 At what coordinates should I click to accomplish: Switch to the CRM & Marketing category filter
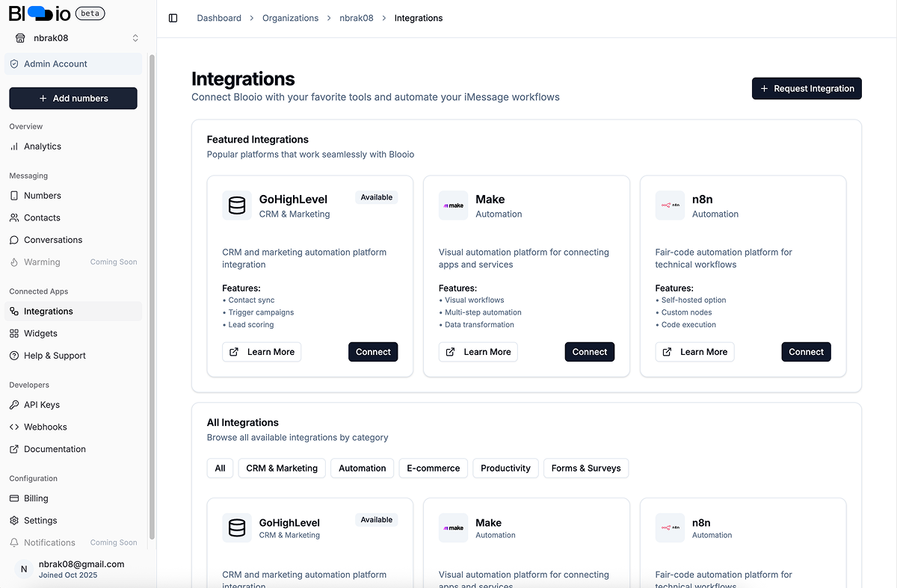coord(282,468)
